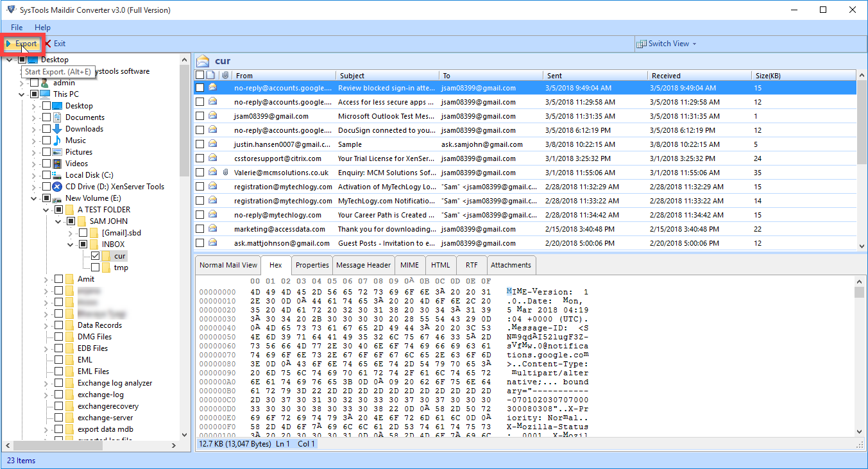Viewport: 868px width, 469px height.
Task: Click the Music note folder icon
Action: (x=57, y=140)
